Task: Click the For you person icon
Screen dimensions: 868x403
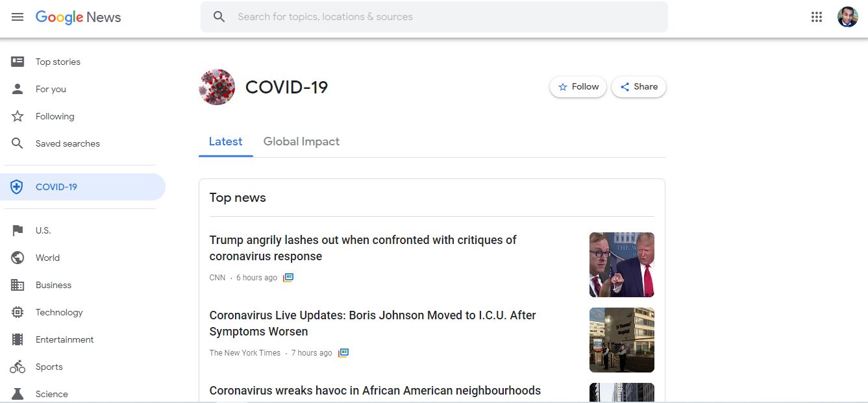Action: [x=18, y=89]
